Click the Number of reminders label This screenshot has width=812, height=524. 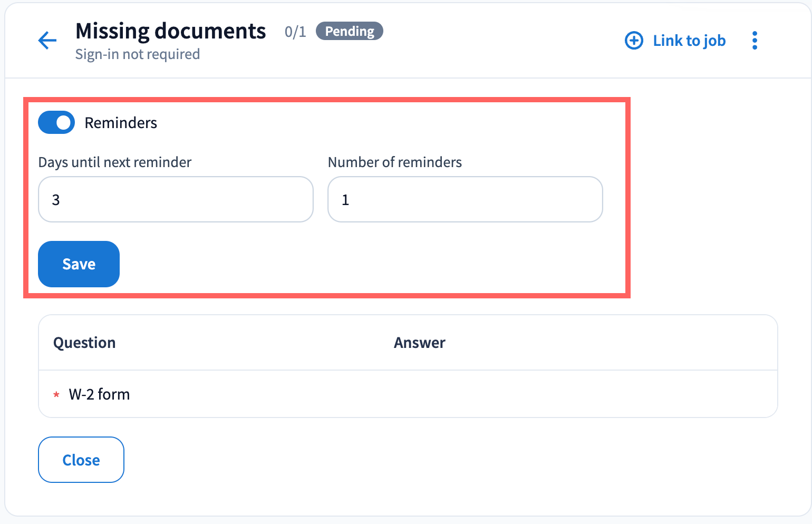[394, 162]
